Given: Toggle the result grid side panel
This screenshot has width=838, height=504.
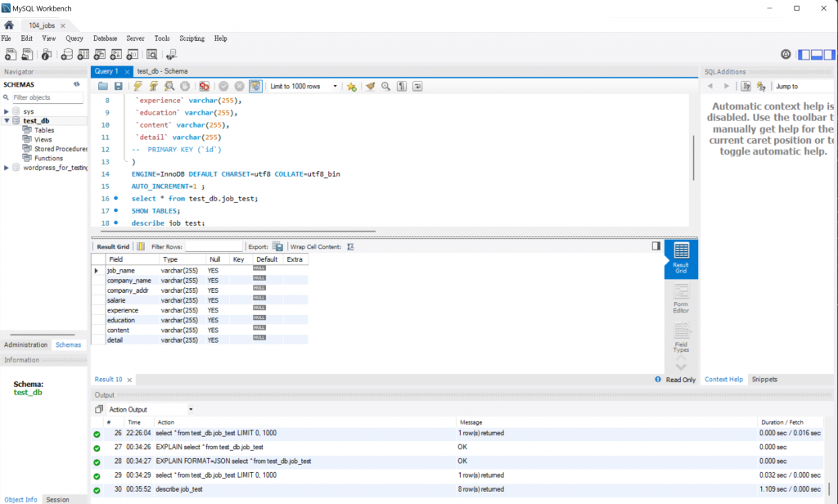Looking at the screenshot, I should [656, 245].
